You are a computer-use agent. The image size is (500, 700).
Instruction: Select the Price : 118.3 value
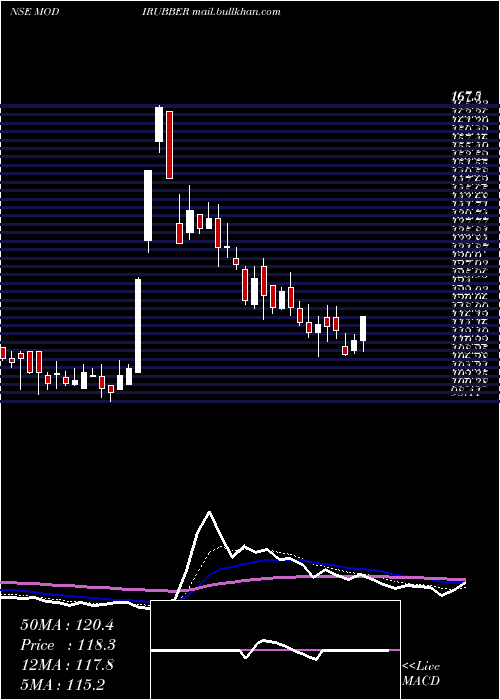(x=68, y=645)
